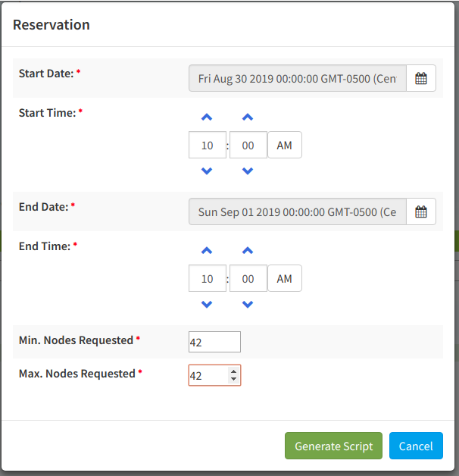Increase the End Time minutes
The height and width of the screenshot is (476, 459).
[248, 251]
